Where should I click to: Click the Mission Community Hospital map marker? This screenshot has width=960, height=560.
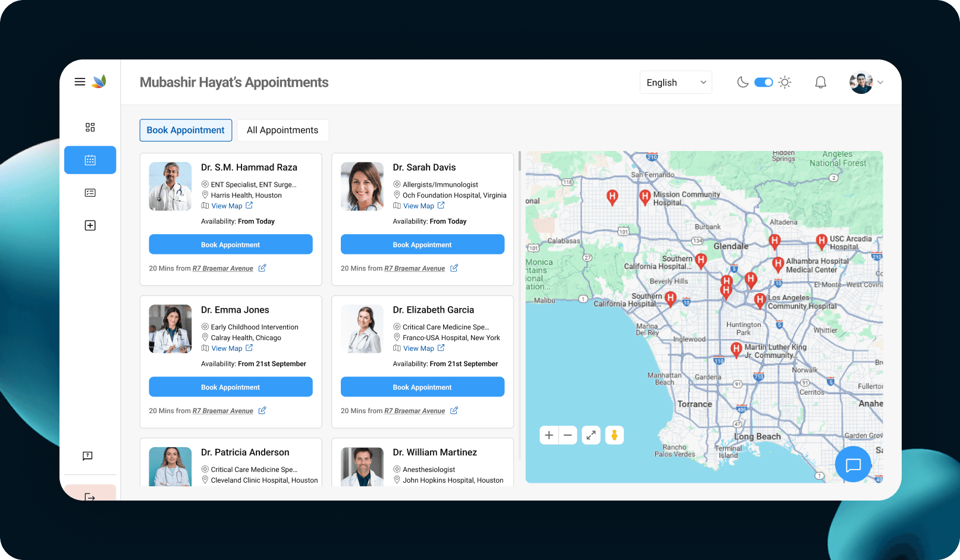tap(645, 197)
